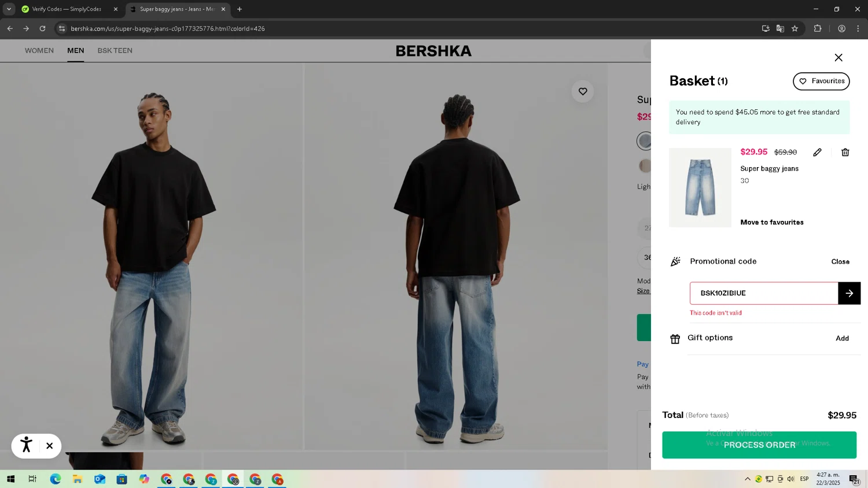Open the BSK TEEN section
This screenshot has height=488, width=868.
tap(115, 50)
